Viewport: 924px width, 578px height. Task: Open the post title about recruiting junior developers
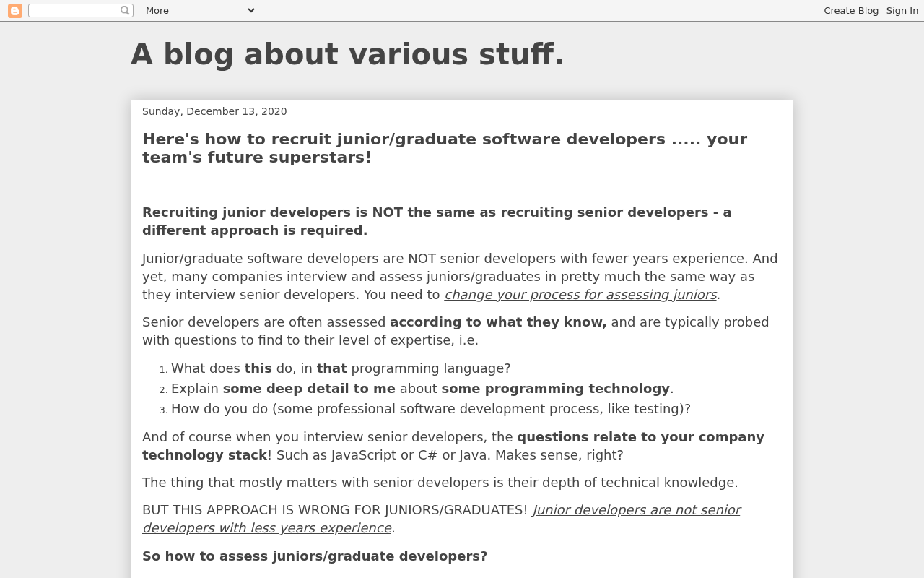pyautogui.click(x=445, y=148)
